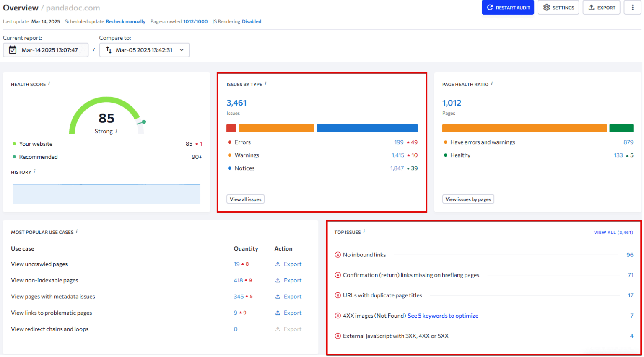Click the View issues by pages button
The width and height of the screenshot is (644, 357).
pyautogui.click(x=468, y=199)
